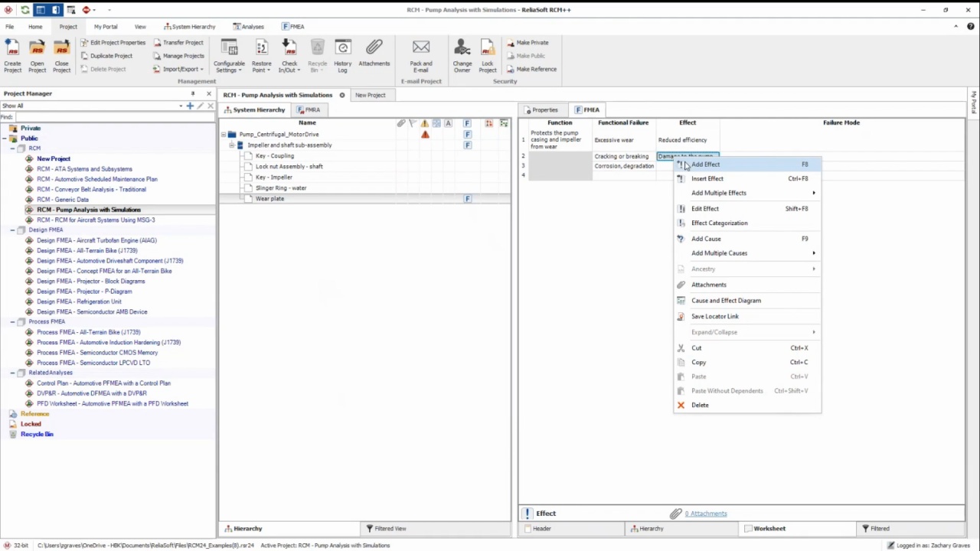Open the System Hierarchy ribbon tab
980x551 pixels.
pyautogui.click(x=190, y=27)
